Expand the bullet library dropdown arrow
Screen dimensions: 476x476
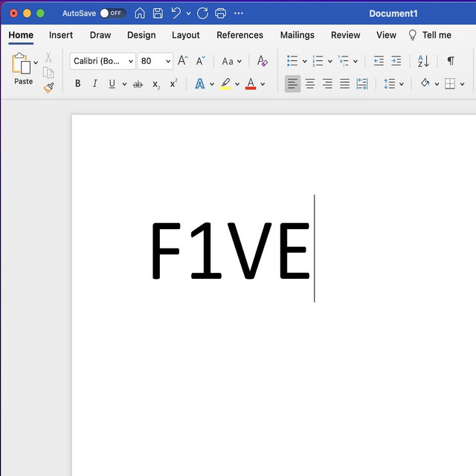coord(304,61)
